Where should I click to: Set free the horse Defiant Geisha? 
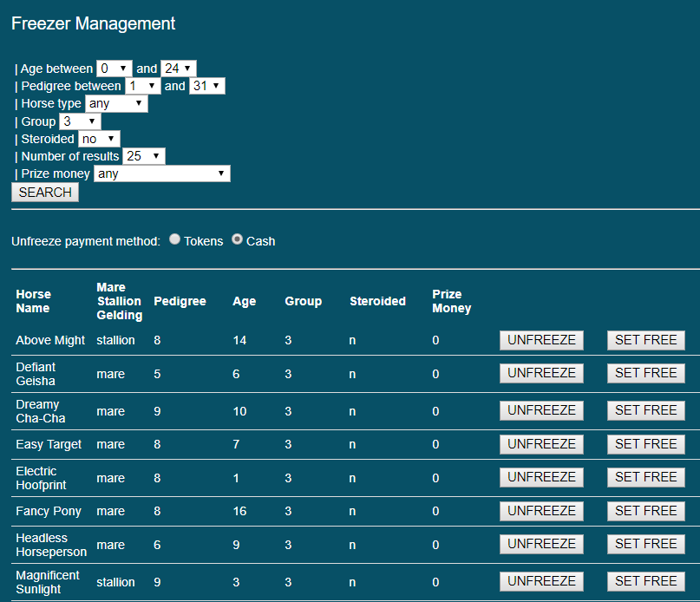pyautogui.click(x=645, y=373)
